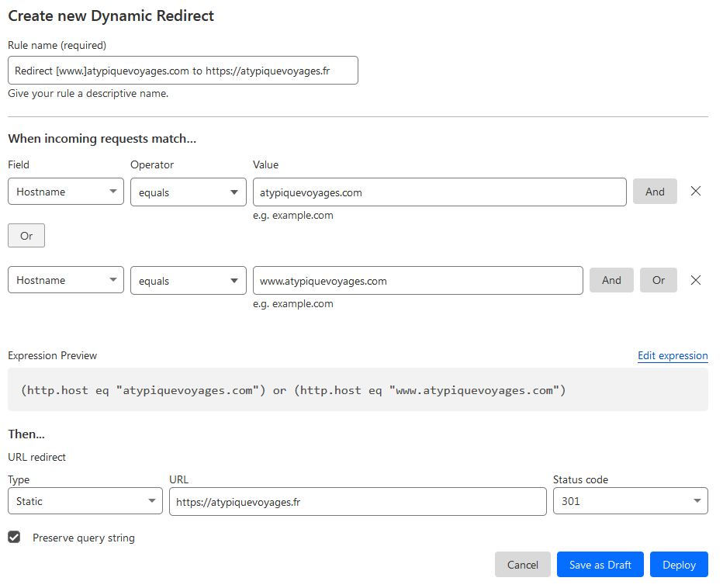
Task: Click Or button beside second row's And
Action: (659, 280)
